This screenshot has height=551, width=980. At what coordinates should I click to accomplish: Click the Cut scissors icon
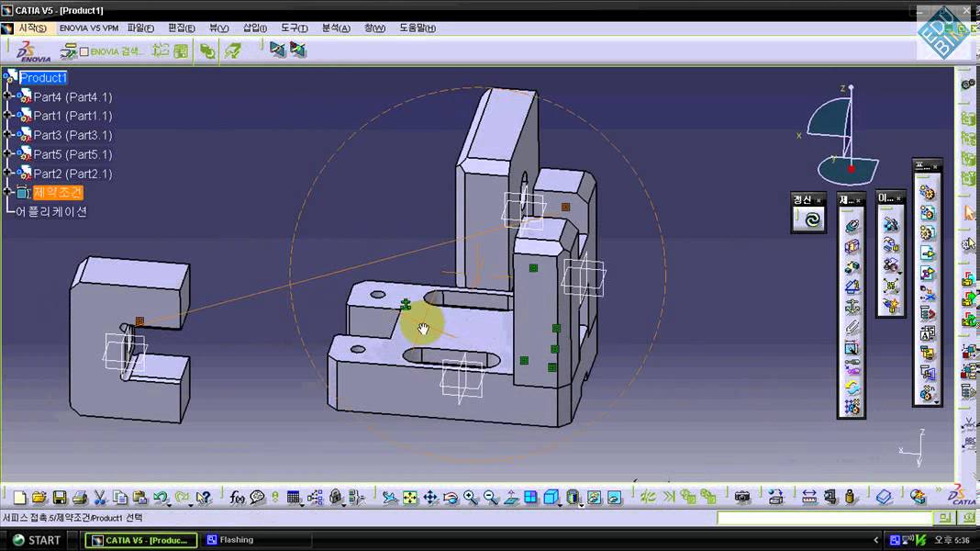tap(99, 497)
